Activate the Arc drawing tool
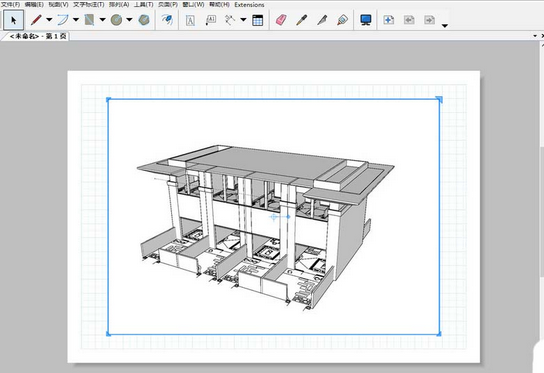Image resolution: width=544 pixels, height=373 pixels. (63, 20)
